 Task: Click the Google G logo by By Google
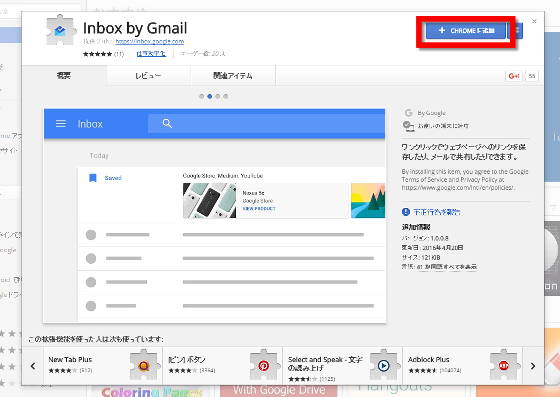[409, 113]
